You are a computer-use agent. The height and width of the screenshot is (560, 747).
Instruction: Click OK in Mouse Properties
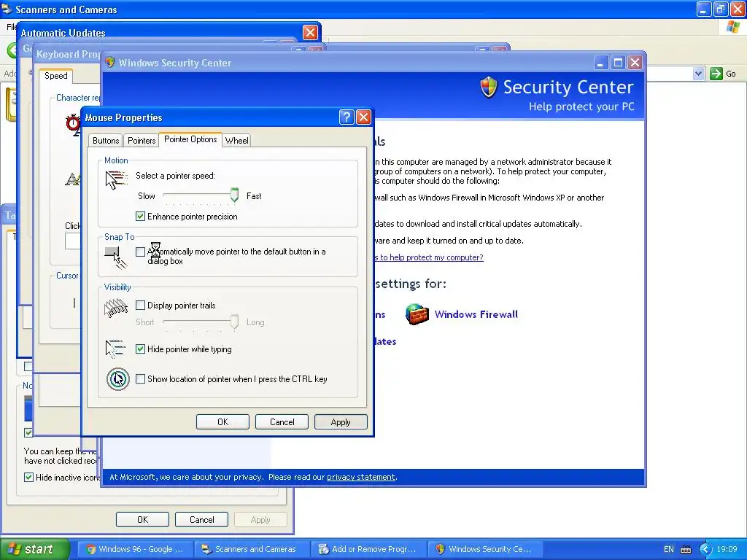pos(222,422)
